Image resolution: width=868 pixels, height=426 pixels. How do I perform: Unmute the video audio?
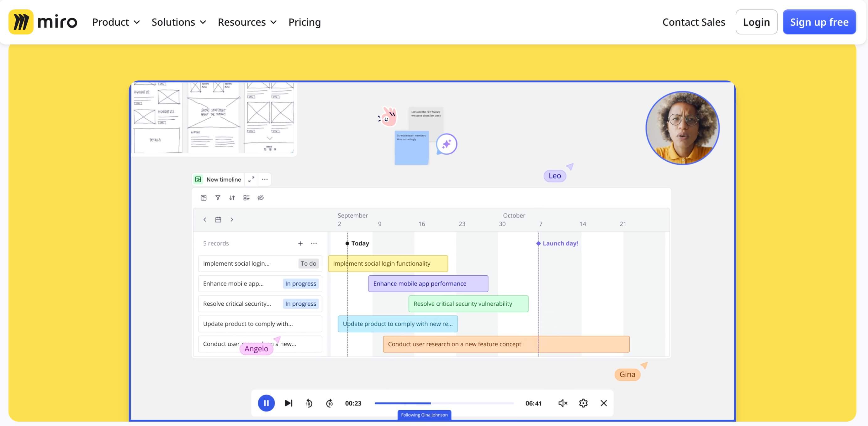[563, 403]
